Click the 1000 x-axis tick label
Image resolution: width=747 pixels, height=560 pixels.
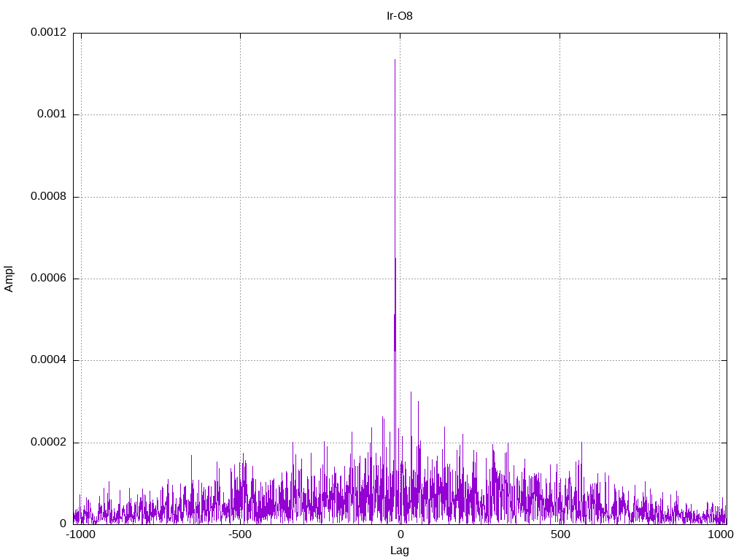[720, 534]
